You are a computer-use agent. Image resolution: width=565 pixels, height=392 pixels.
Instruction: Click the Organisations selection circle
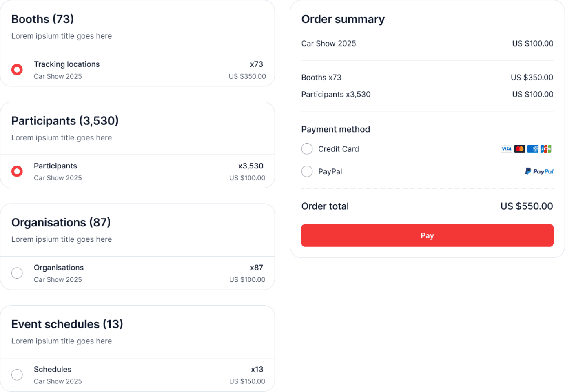[x=17, y=272]
